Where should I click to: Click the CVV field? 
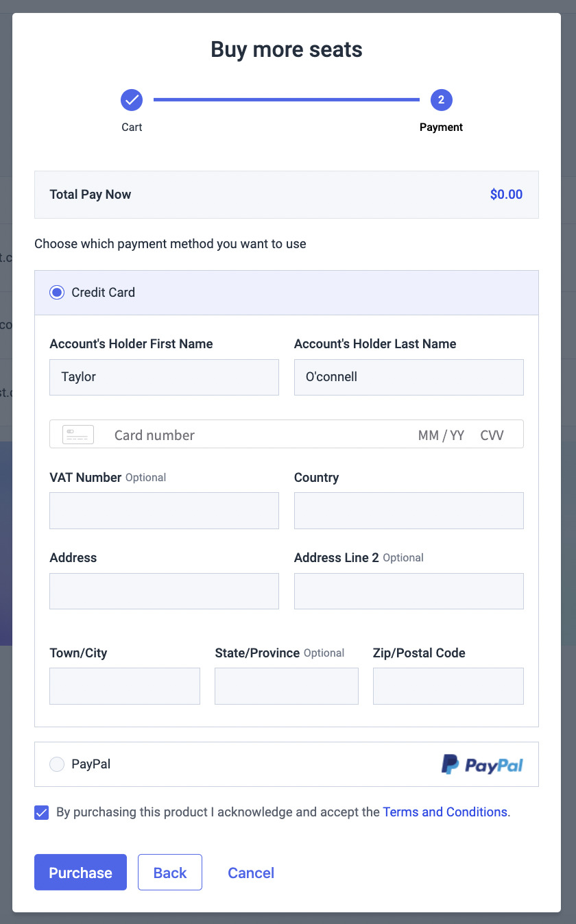[492, 435]
